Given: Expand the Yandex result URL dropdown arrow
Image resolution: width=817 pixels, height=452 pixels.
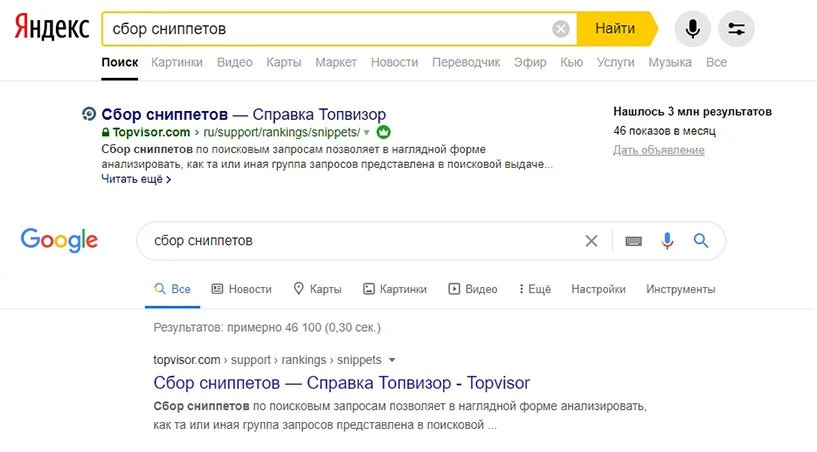Looking at the screenshot, I should [x=367, y=132].
